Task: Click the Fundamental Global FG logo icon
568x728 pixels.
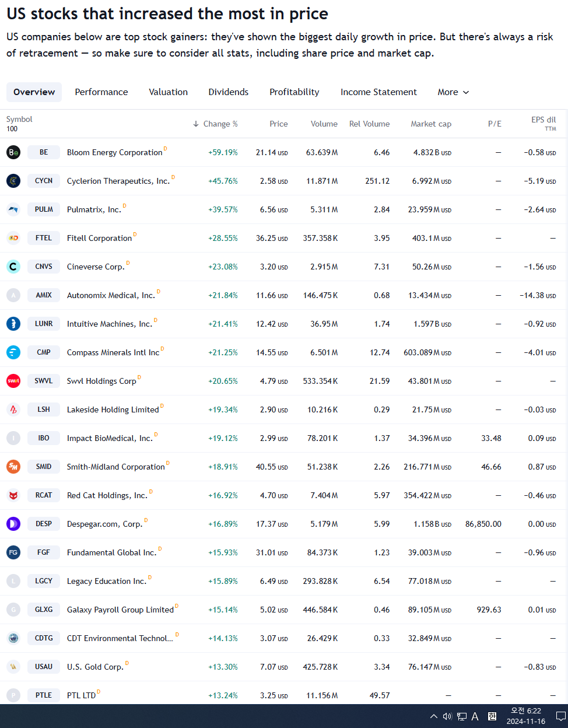Action: pos(13,552)
